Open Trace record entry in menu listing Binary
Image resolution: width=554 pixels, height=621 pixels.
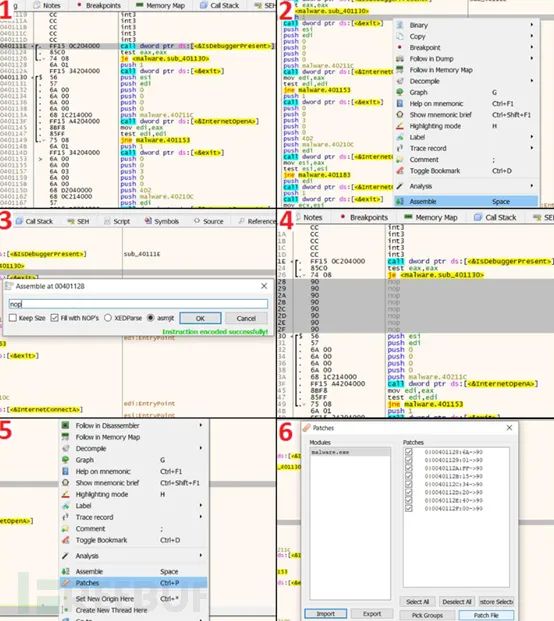click(428, 149)
